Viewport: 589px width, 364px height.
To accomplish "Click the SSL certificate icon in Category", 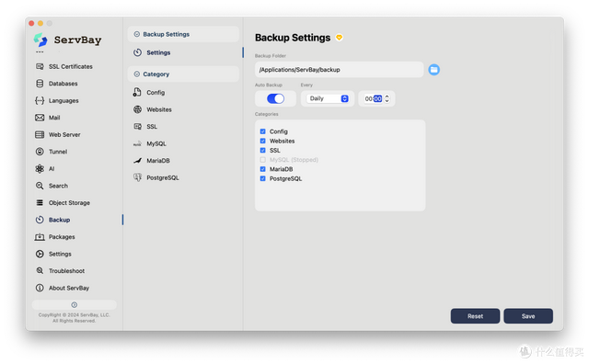I will (x=137, y=127).
